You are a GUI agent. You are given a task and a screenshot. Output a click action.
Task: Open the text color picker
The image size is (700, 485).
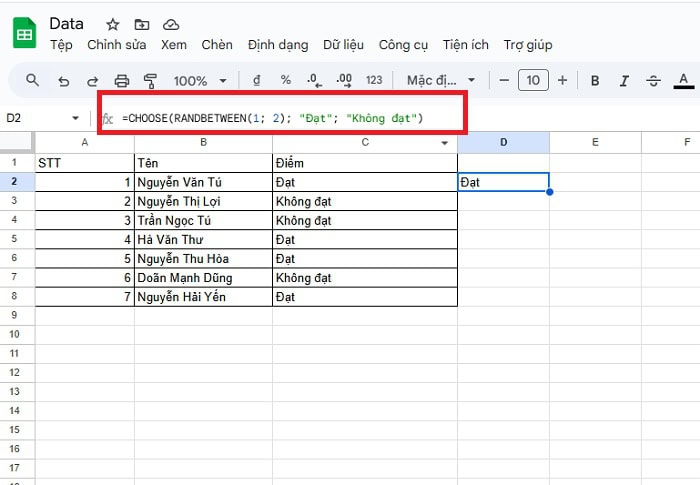[684, 80]
